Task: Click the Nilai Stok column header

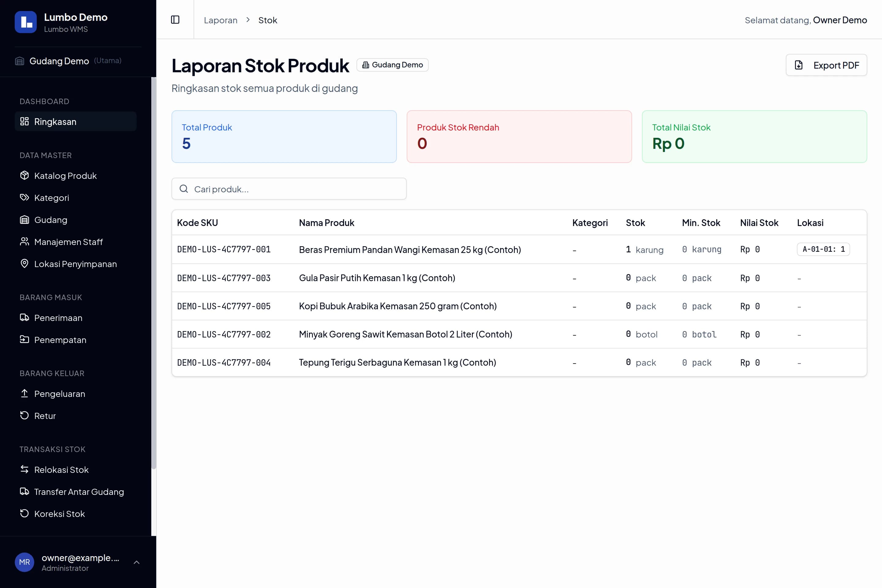Action: click(759, 223)
